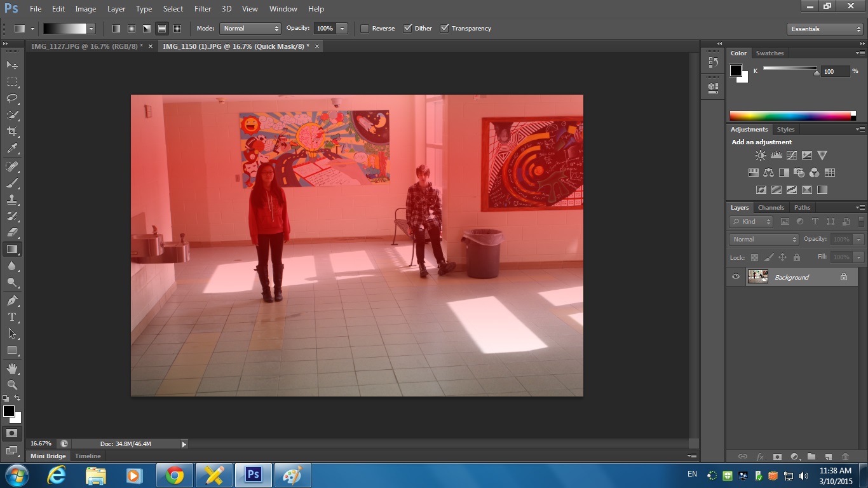Screen dimensions: 868x488
Task: Toggle Quick Mask mode button
Action: 11,433
